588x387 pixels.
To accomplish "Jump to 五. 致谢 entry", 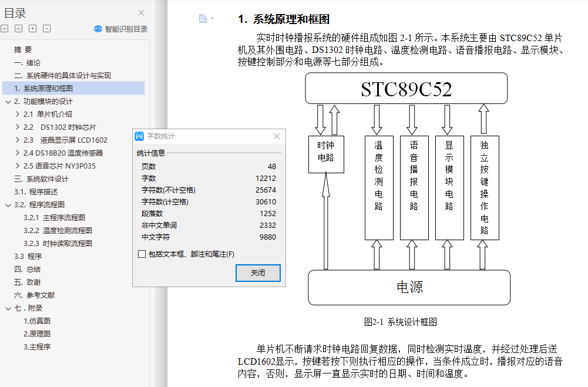I will (x=27, y=282).
